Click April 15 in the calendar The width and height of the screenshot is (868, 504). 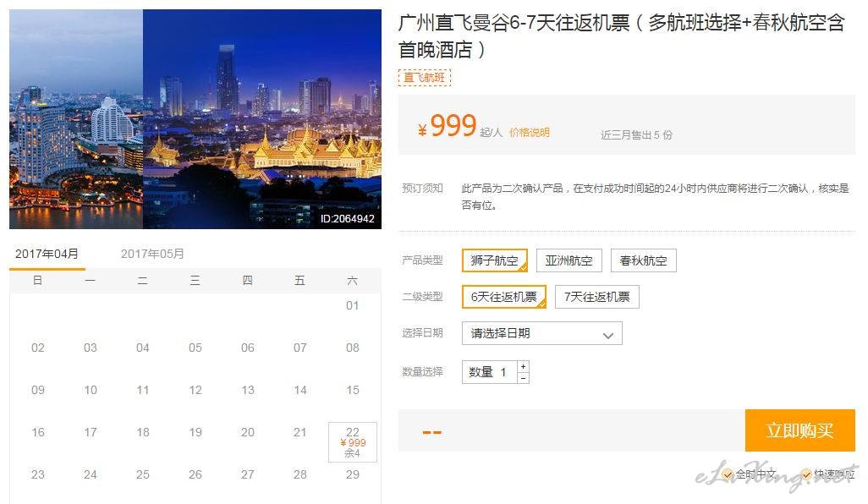[x=353, y=390]
